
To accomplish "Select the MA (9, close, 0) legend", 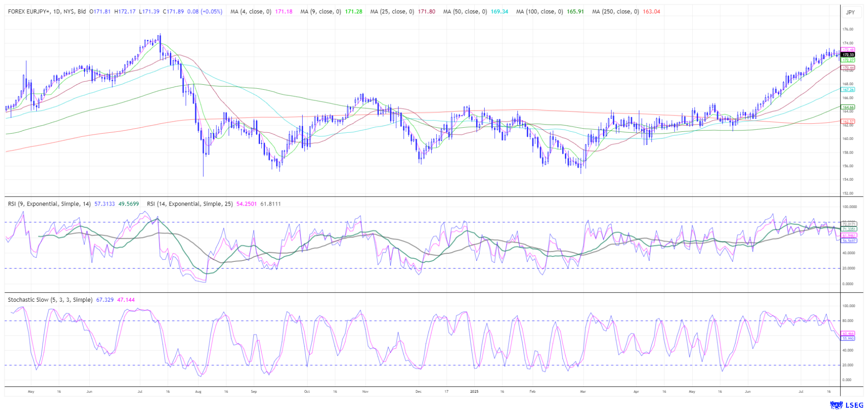I will click(x=321, y=12).
